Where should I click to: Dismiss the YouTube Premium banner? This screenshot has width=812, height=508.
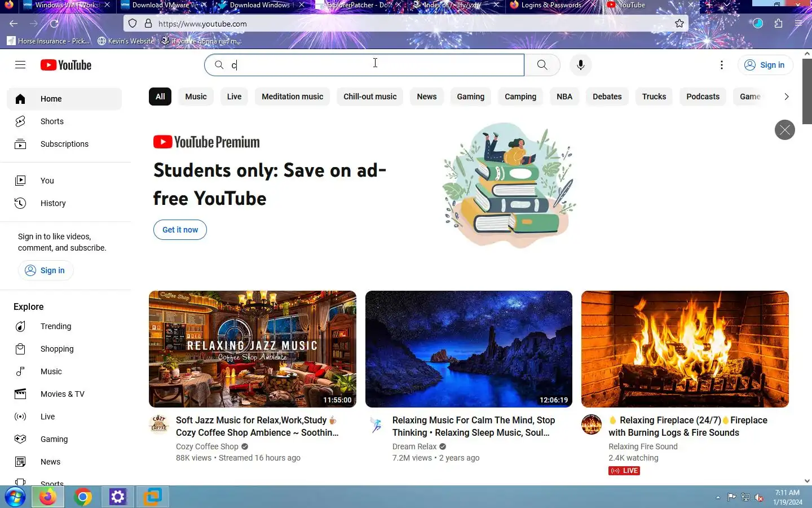click(784, 130)
